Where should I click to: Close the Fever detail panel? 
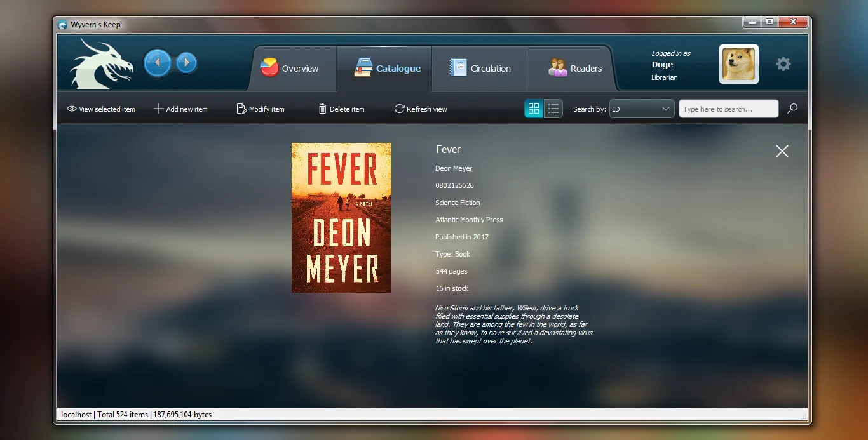tap(782, 151)
